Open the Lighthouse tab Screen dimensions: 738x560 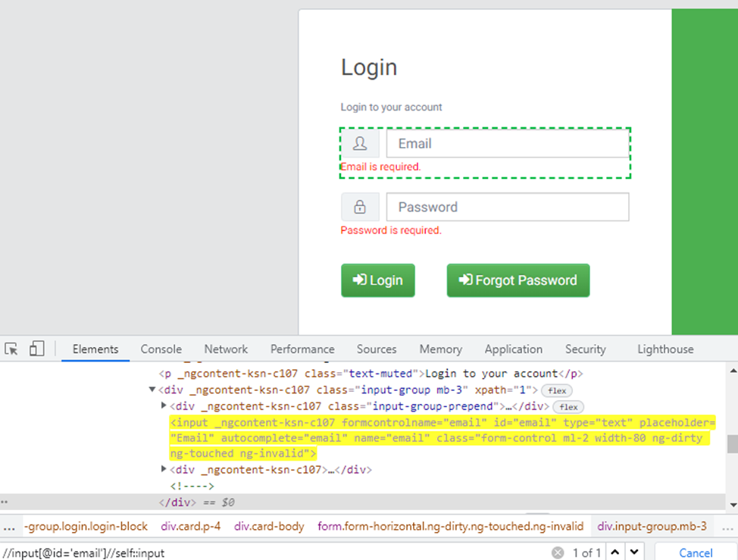tap(665, 349)
